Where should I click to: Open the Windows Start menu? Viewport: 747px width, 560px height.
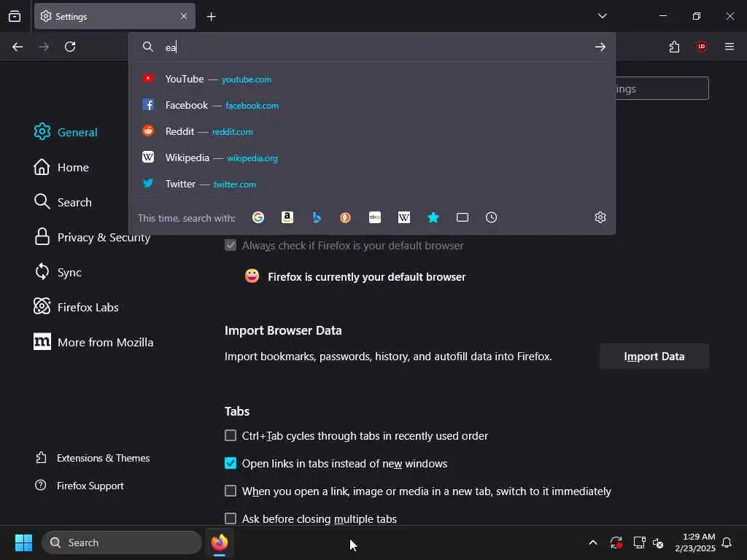coord(23,542)
